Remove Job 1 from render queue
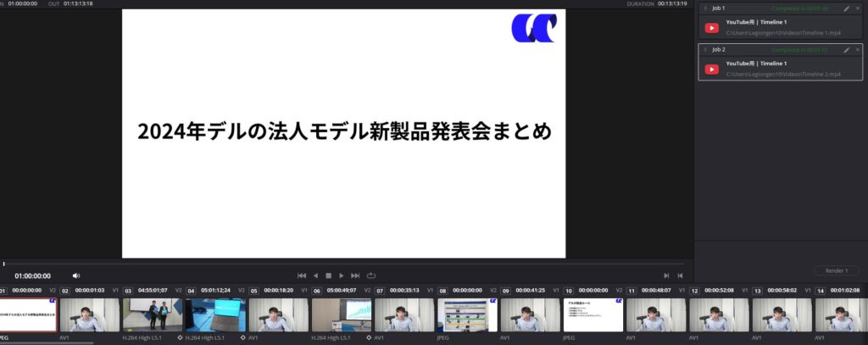868x345 pixels. (858, 8)
